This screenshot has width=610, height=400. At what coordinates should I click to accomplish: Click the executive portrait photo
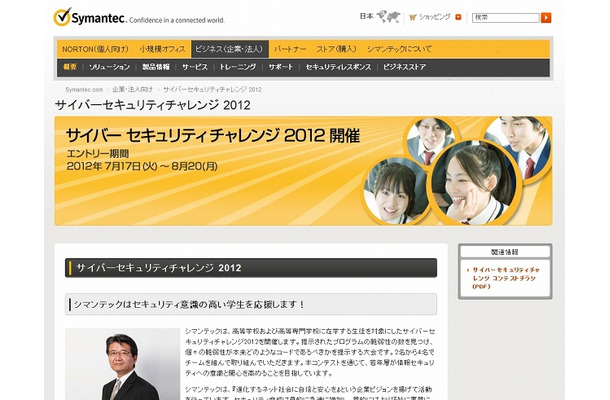click(123, 364)
